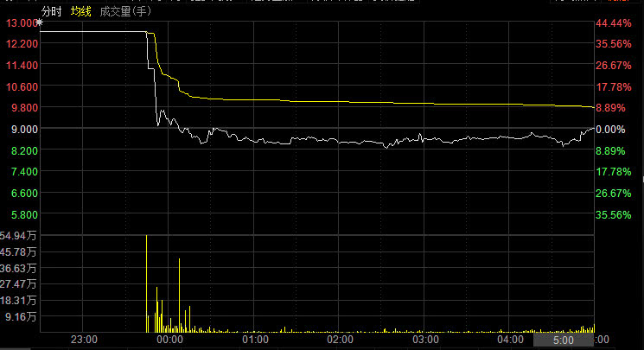The height and width of the screenshot is (350, 644).
Task: Click the tallest white volume bar
Action: [x=146, y=283]
